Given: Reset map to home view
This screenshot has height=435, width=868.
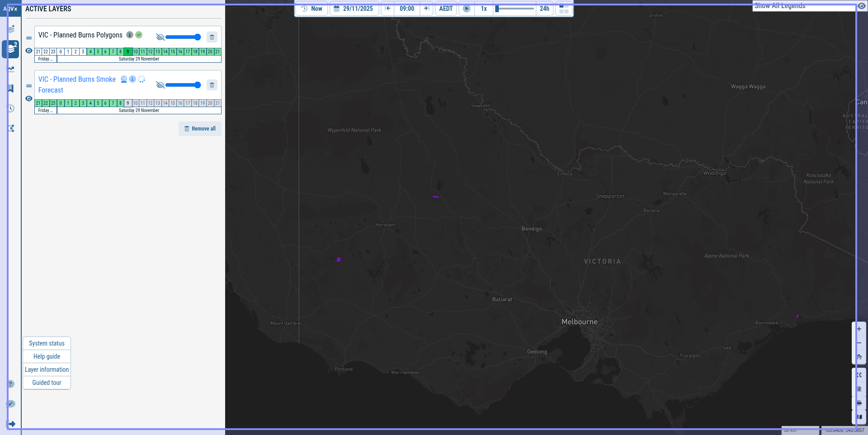Looking at the screenshot, I should coord(859,356).
